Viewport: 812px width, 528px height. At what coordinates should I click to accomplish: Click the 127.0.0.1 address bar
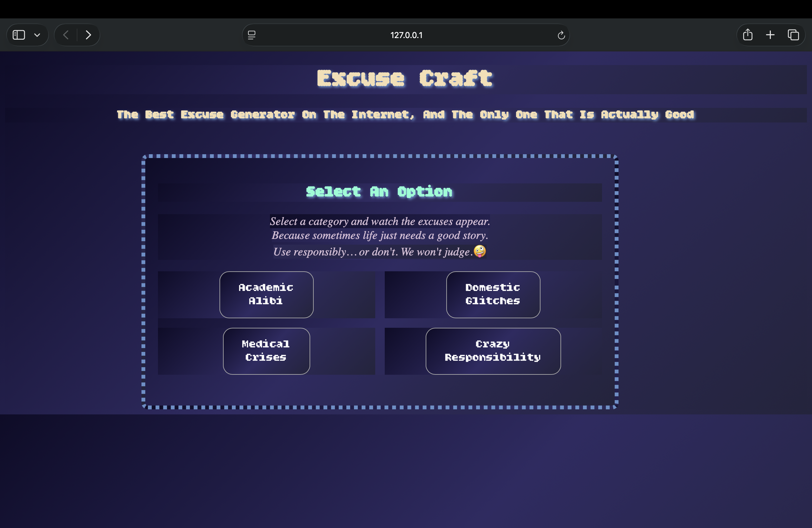[x=406, y=35]
